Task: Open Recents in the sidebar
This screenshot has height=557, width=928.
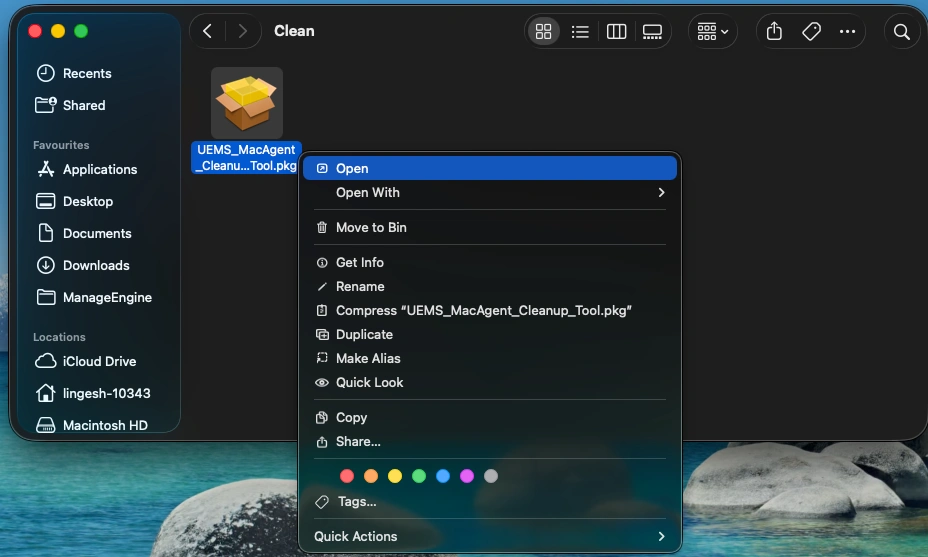Action: click(74, 73)
